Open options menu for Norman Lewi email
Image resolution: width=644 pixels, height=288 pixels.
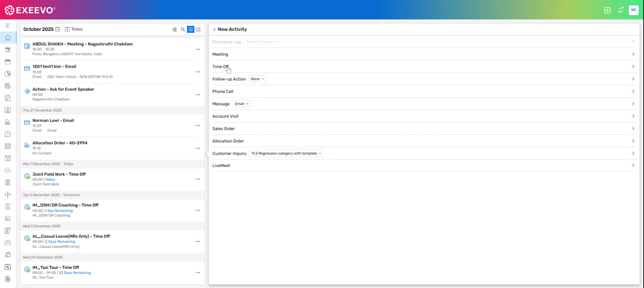coord(198,126)
